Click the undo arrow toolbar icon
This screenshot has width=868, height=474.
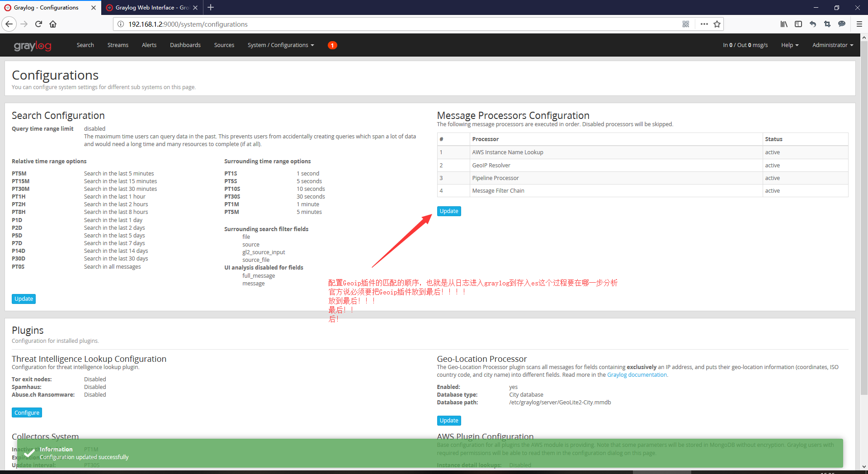coord(813,24)
